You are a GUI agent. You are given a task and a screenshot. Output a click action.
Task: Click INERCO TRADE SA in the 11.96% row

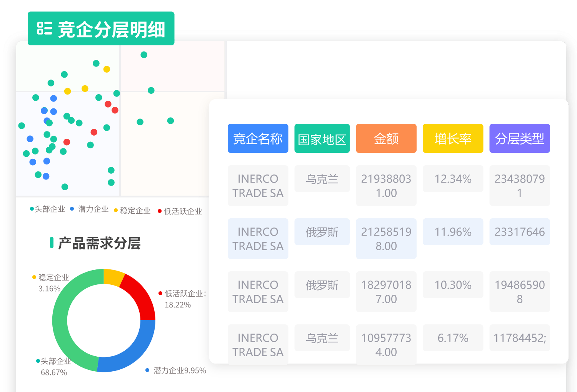tap(258, 239)
